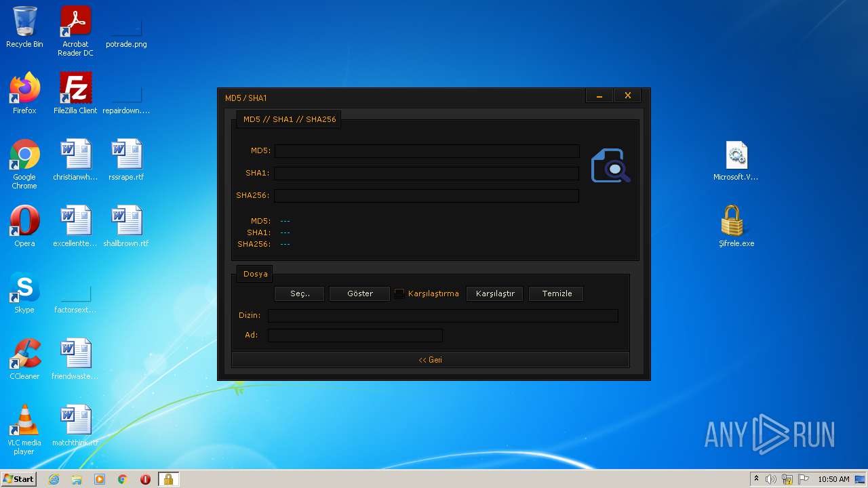Close the MD5 / SHA1 window
Image resolution: width=868 pixels, height=488 pixels.
[628, 96]
